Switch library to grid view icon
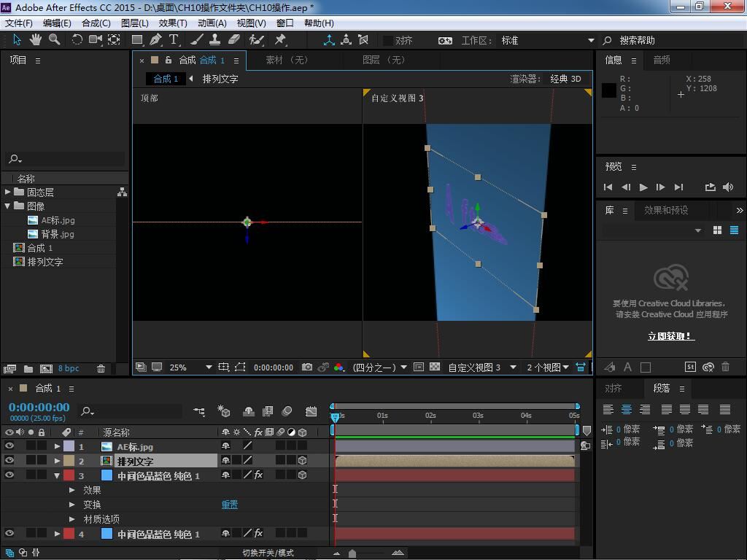Image resolution: width=747 pixels, height=560 pixels. 718,230
